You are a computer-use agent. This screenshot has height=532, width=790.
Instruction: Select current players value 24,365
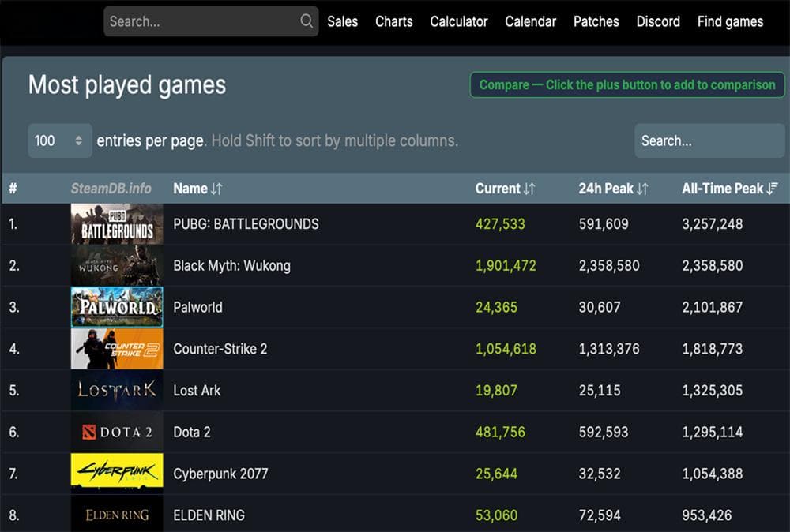coord(496,307)
